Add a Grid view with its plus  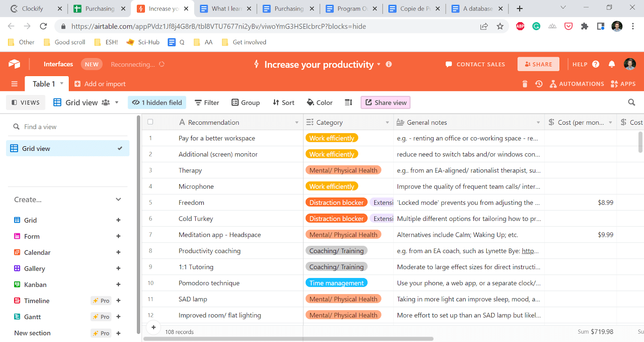118,220
